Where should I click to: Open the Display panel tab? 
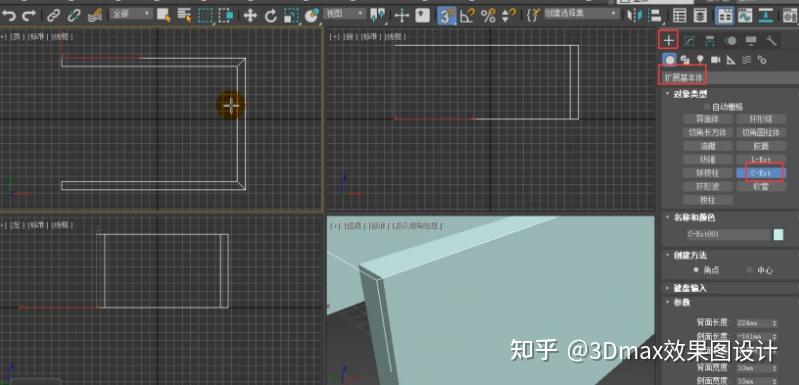pyautogui.click(x=751, y=41)
